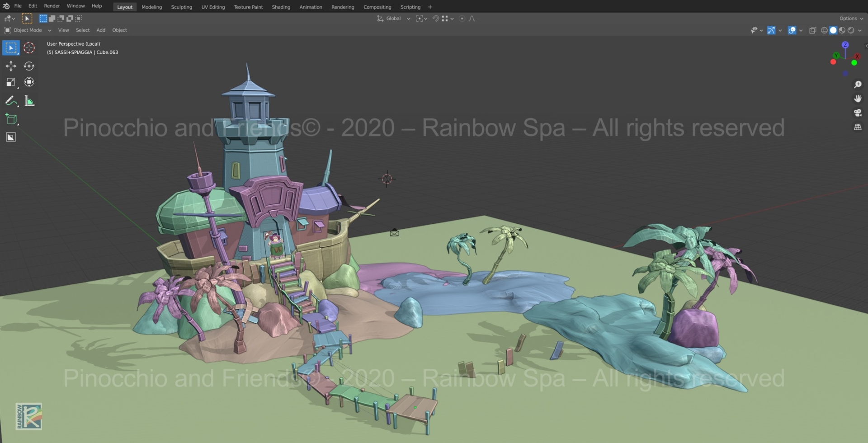Switch to the Shading workspace tab
868x443 pixels.
pos(281,7)
